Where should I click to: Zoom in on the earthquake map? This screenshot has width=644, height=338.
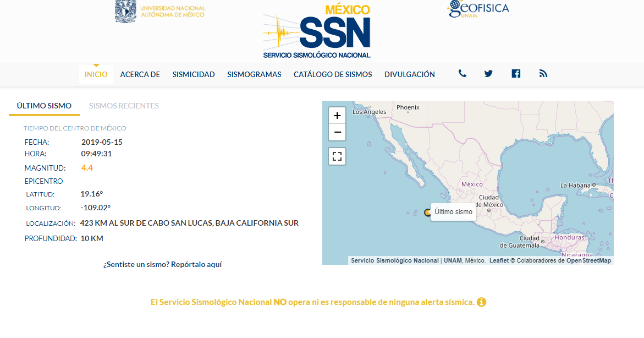pyautogui.click(x=337, y=116)
